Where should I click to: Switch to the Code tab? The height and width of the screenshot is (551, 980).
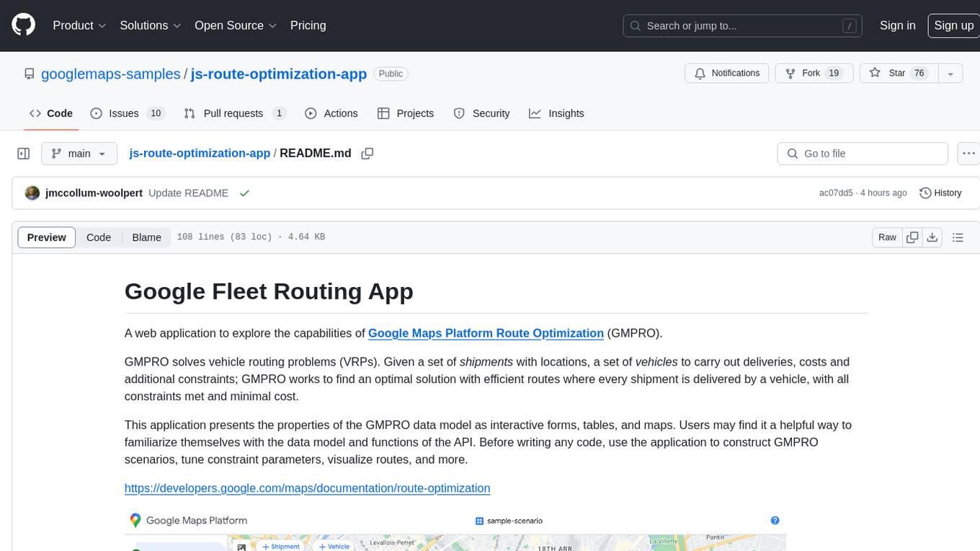pos(50,113)
